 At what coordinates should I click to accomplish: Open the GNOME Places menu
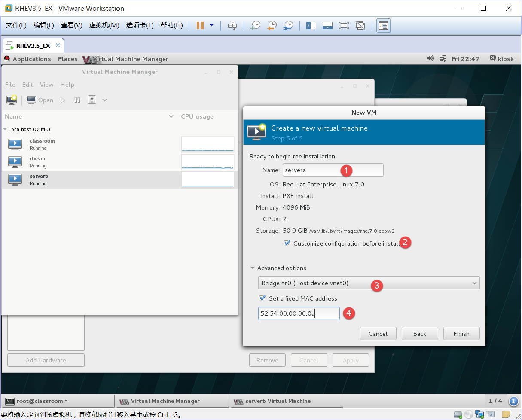click(67, 59)
